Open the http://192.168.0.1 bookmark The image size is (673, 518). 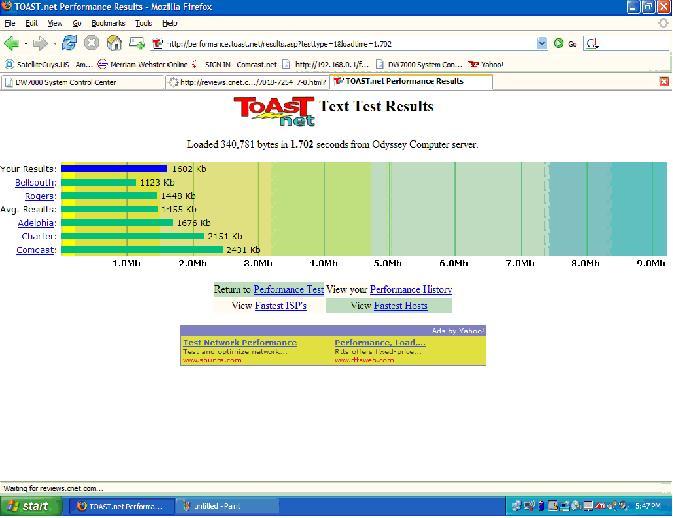point(325,64)
